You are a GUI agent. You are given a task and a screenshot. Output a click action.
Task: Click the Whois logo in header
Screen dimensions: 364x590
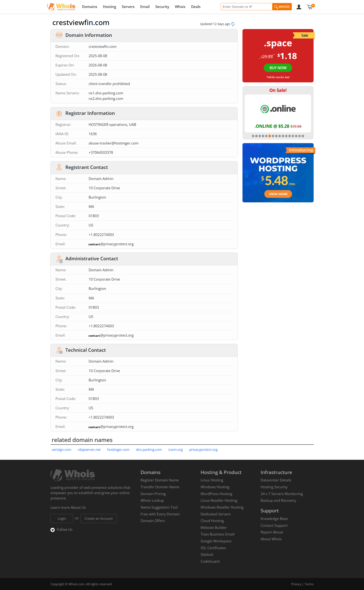61,6
